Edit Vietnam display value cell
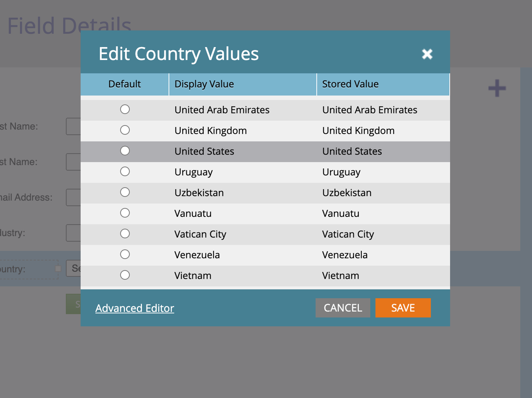Screen dimensions: 532x398 (193, 276)
